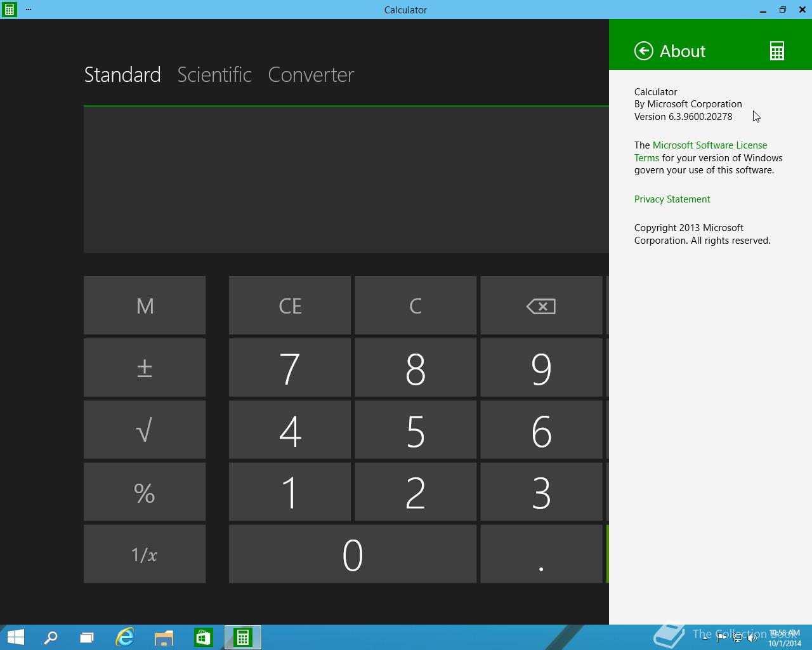Click the decimal point key
The width and height of the screenshot is (812, 650).
(x=541, y=554)
